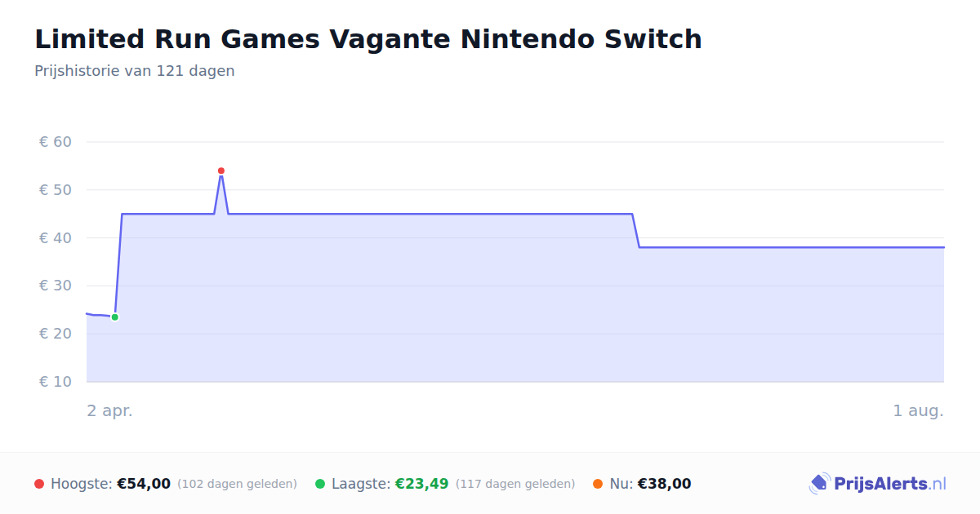Click the €38,00 current price value
980x514 pixels.
(x=665, y=484)
